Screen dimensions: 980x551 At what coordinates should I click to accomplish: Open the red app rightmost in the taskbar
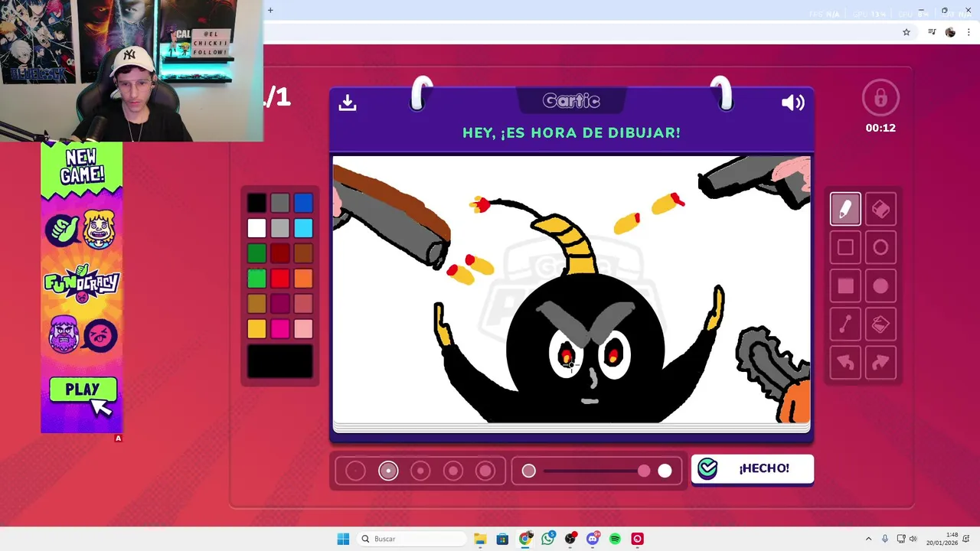[637, 539]
